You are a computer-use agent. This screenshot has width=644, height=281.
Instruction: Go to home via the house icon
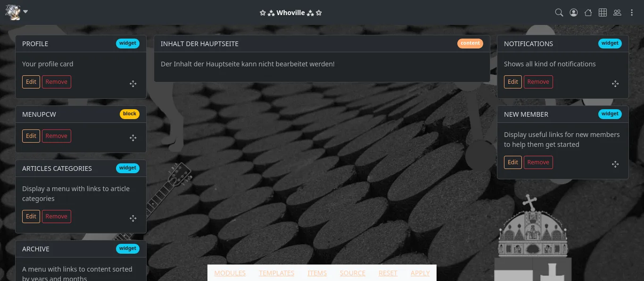(x=588, y=13)
